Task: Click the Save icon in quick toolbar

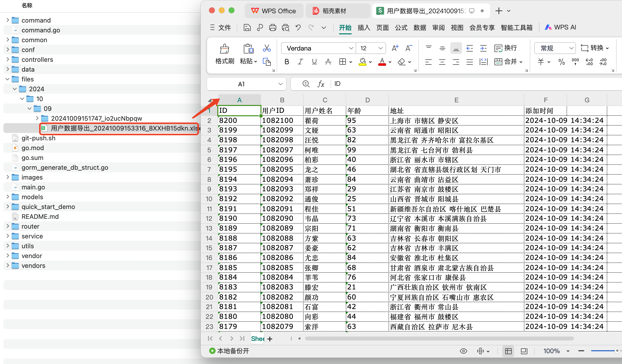Action: point(247,27)
